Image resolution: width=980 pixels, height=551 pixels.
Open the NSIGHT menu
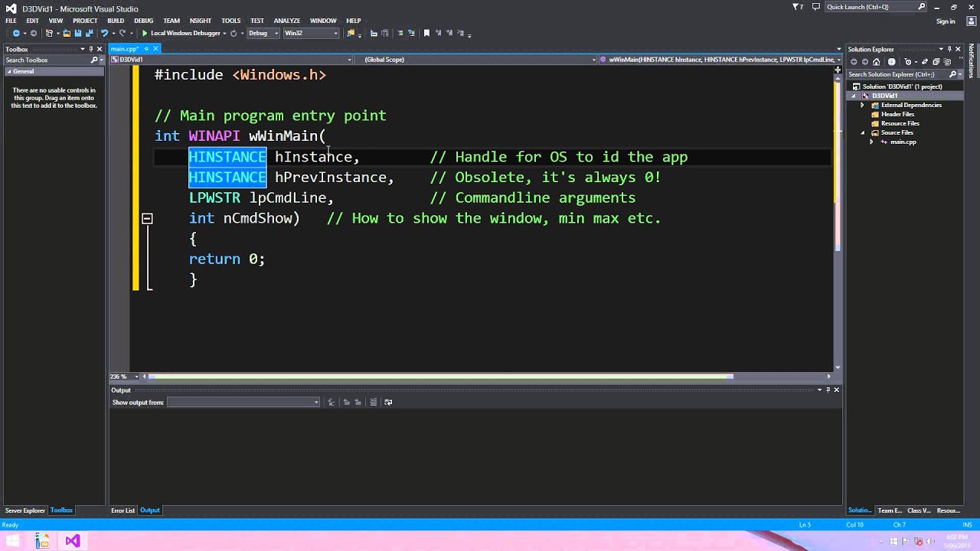pyautogui.click(x=201, y=21)
